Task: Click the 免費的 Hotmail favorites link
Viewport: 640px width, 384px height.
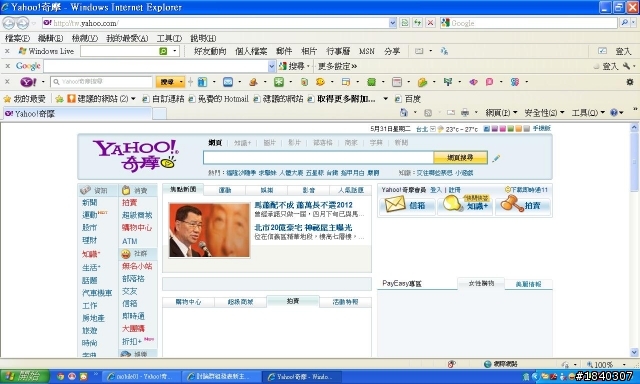Action: [x=218, y=99]
